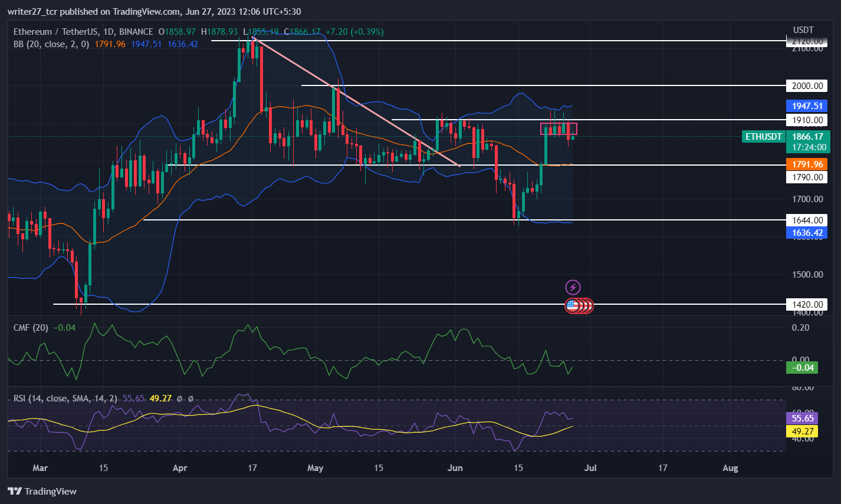This screenshot has width=841, height=504.
Task: Click the 0.20 value on the CMF axis
Action: point(800,328)
